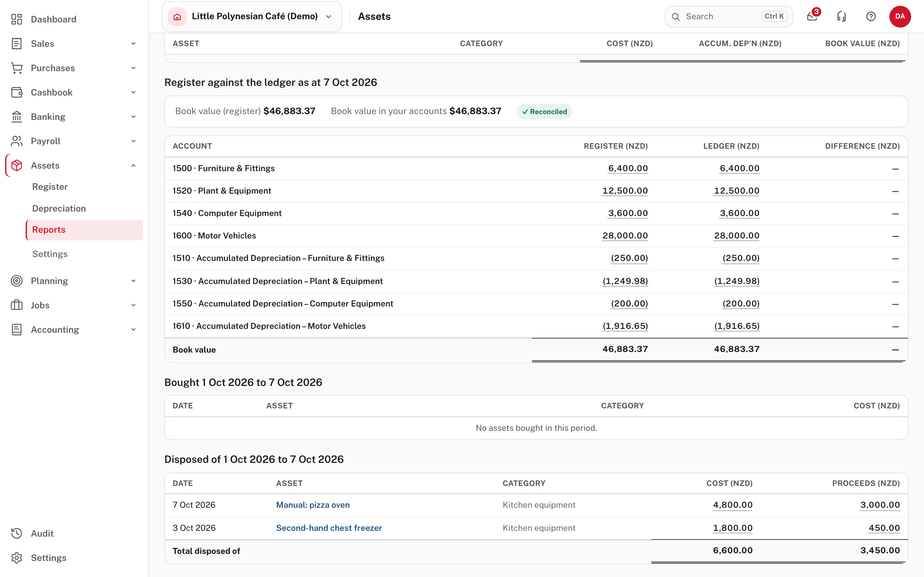The image size is (924, 577).
Task: Click the Motor Vehicles register amount 28,000.00
Action: (x=625, y=236)
